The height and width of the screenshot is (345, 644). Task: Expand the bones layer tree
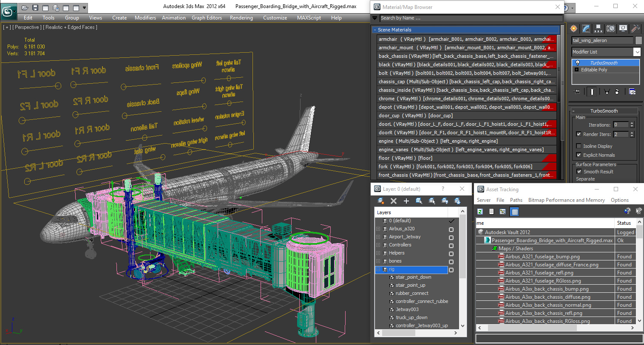click(378, 261)
